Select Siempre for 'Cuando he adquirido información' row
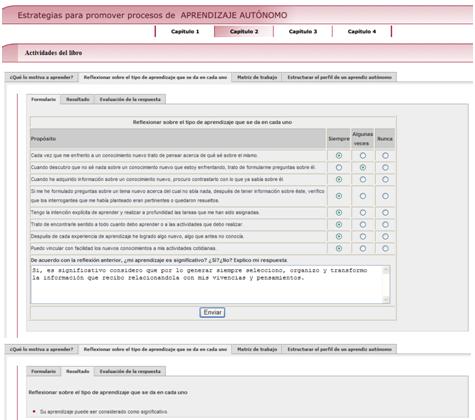The width and height of the screenshot is (475, 420). point(339,179)
